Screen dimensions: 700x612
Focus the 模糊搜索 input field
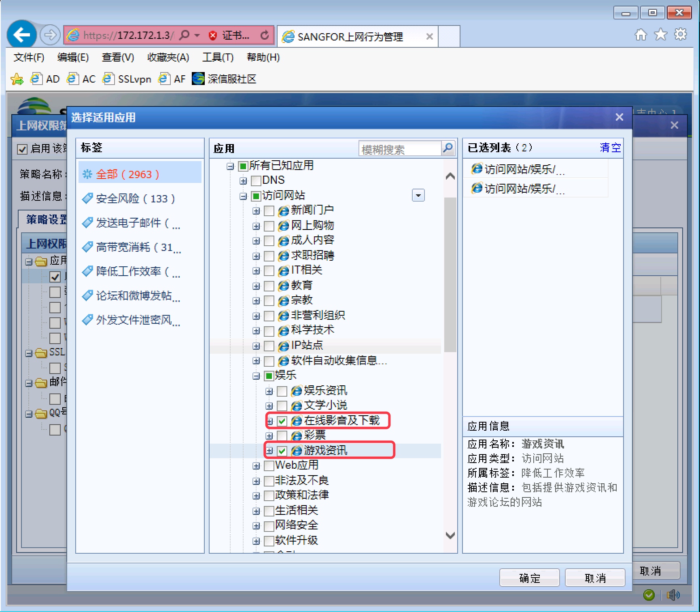click(400, 149)
